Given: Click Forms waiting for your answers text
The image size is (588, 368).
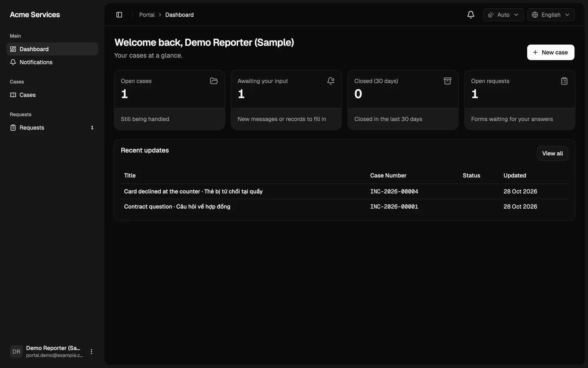Looking at the screenshot, I should tap(512, 119).
